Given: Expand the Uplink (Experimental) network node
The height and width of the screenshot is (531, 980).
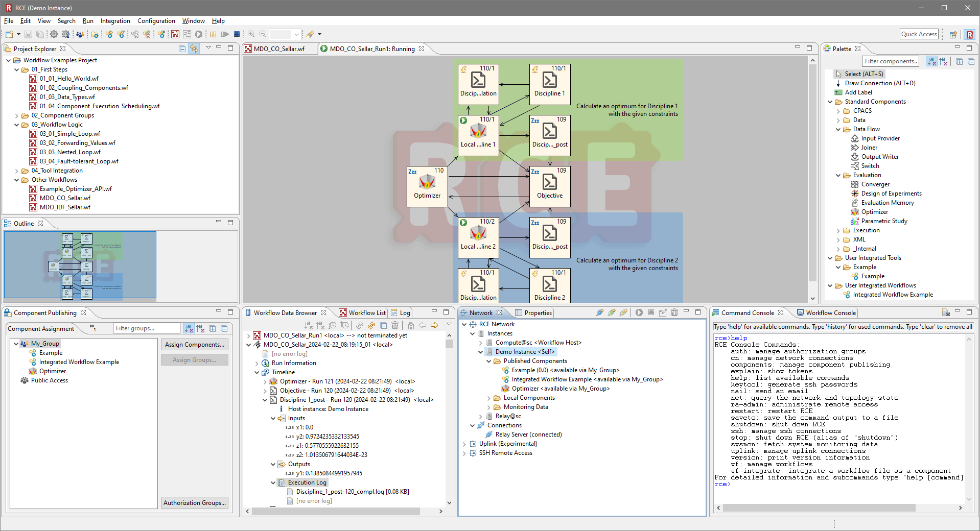Looking at the screenshot, I should [x=464, y=444].
